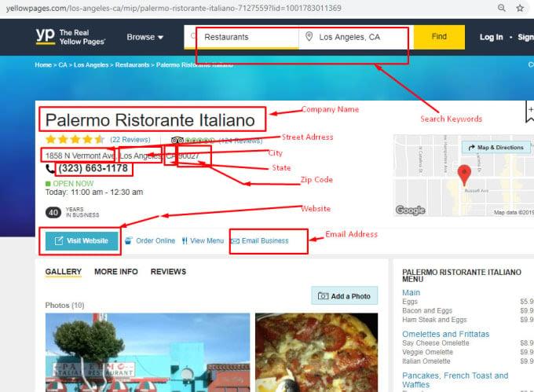Image resolution: width=534 pixels, height=392 pixels.
Task: Click the Order Online link
Action: [x=150, y=241]
